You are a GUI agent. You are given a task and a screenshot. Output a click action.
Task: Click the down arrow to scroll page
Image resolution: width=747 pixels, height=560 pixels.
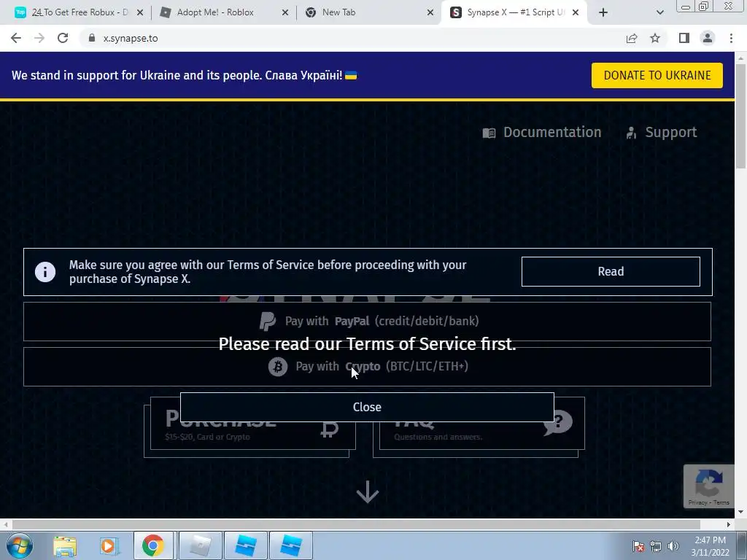coord(368,492)
